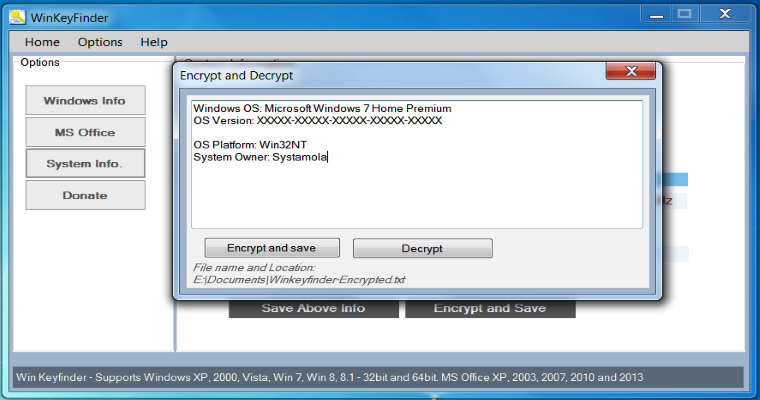Show System Info. panel
The height and width of the screenshot is (400, 760).
85,163
